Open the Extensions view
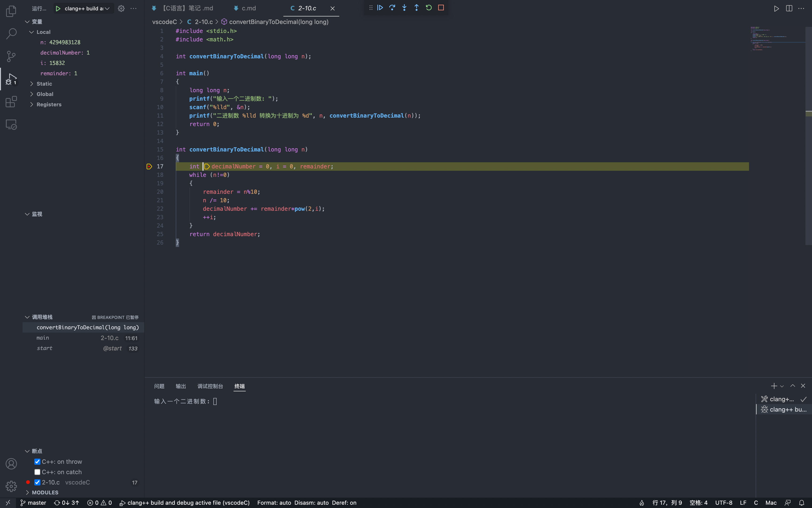Screen dimensions: 812x508 pyautogui.click(x=11, y=102)
